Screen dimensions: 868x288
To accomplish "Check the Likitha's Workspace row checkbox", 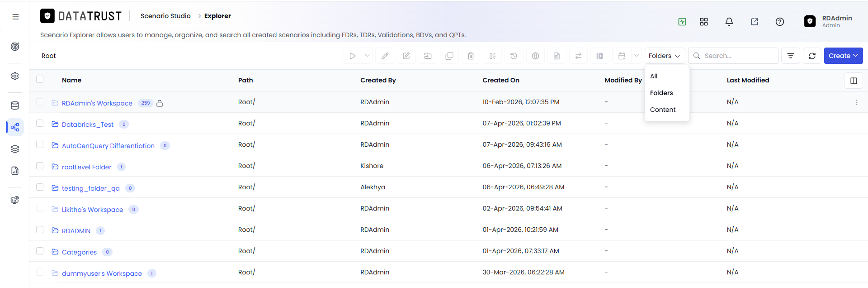I will click(x=40, y=208).
